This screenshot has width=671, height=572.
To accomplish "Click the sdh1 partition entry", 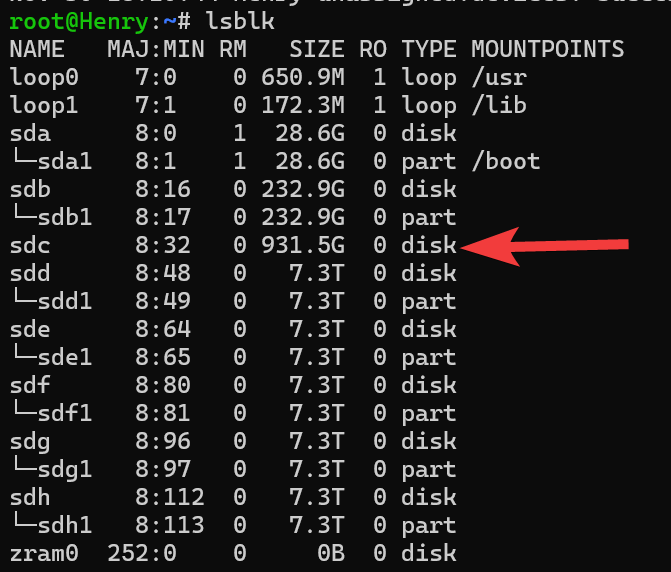I will click(65, 525).
